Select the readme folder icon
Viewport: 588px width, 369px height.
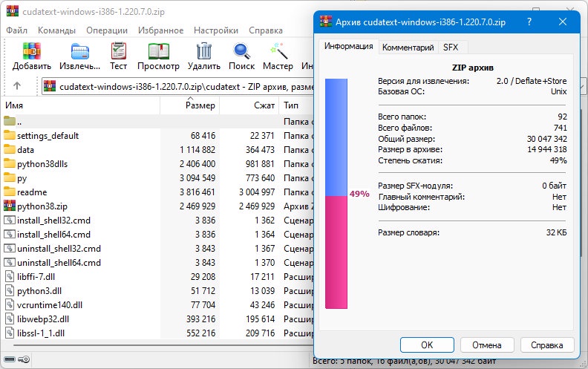(x=10, y=192)
